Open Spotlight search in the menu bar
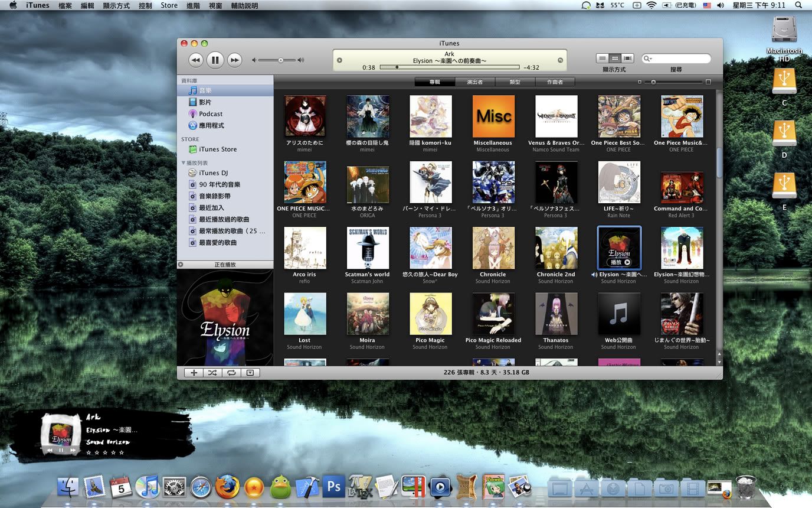Viewport: 812px width, 508px height. 798,5
